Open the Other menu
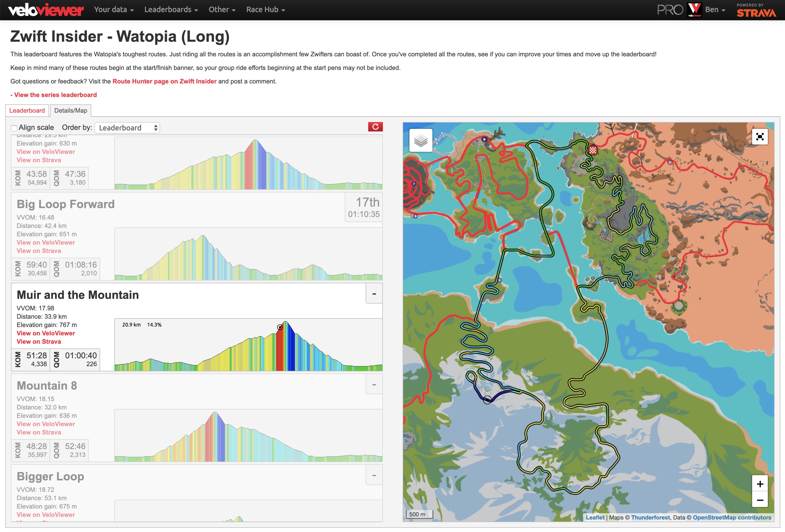 (x=222, y=9)
